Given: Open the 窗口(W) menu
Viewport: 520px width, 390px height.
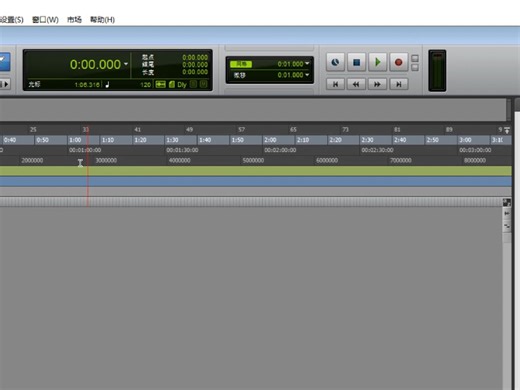Looking at the screenshot, I should [45, 20].
